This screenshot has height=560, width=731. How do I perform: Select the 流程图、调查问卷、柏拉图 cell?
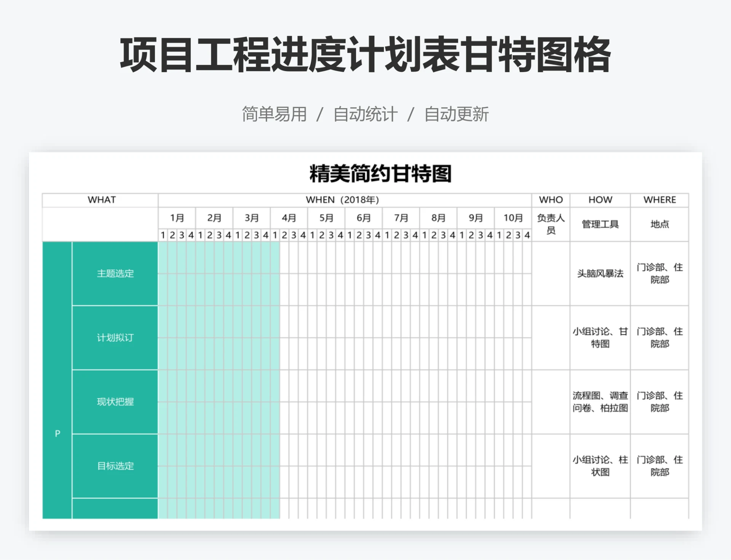point(600,402)
